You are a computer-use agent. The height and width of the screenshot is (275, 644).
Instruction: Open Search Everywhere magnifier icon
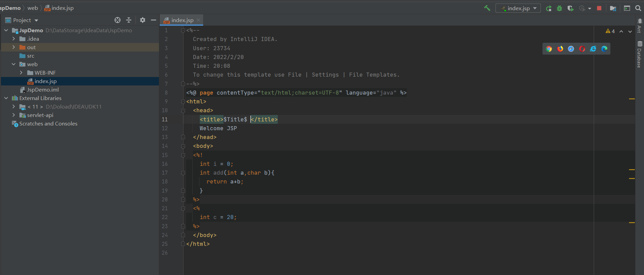click(x=638, y=8)
